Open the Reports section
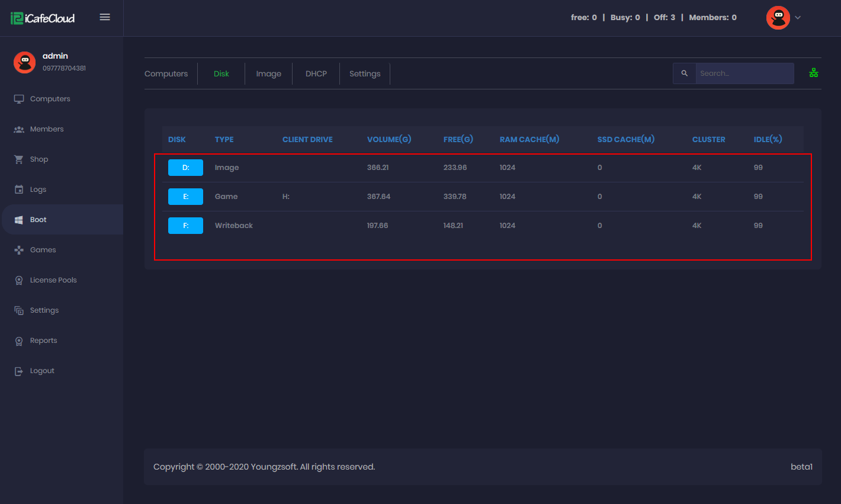This screenshot has height=504, width=841. [x=44, y=340]
